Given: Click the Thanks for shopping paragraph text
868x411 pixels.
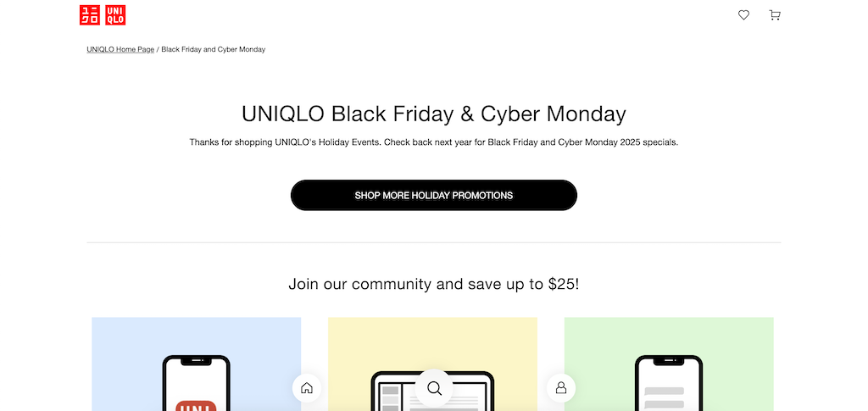Looking at the screenshot, I should coord(434,142).
